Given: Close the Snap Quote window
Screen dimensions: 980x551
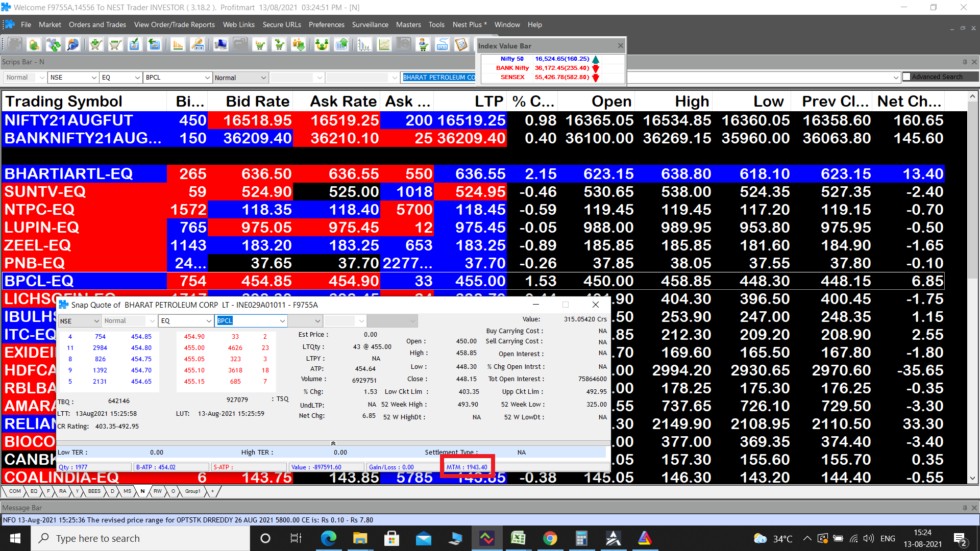Looking at the screenshot, I should 595,305.
